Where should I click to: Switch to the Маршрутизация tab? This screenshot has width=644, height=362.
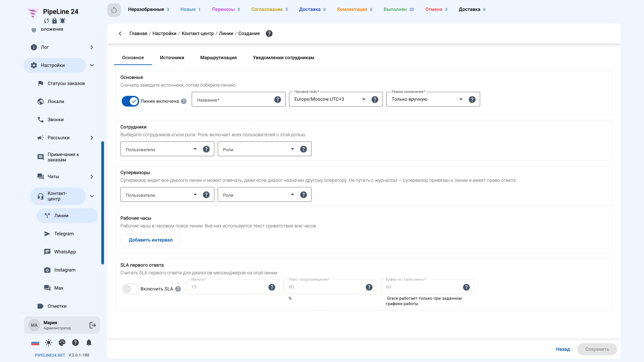pos(219,58)
